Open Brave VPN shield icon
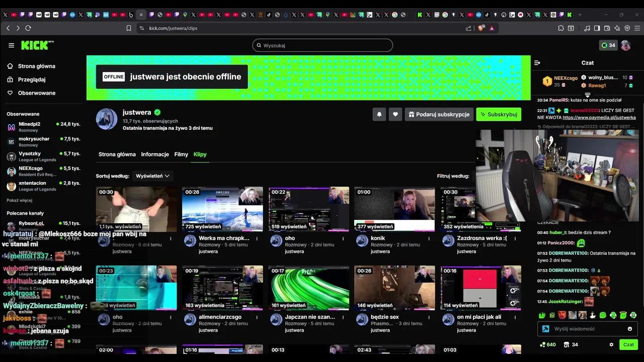Screen dimensions: 644x362 click(x=627, y=28)
